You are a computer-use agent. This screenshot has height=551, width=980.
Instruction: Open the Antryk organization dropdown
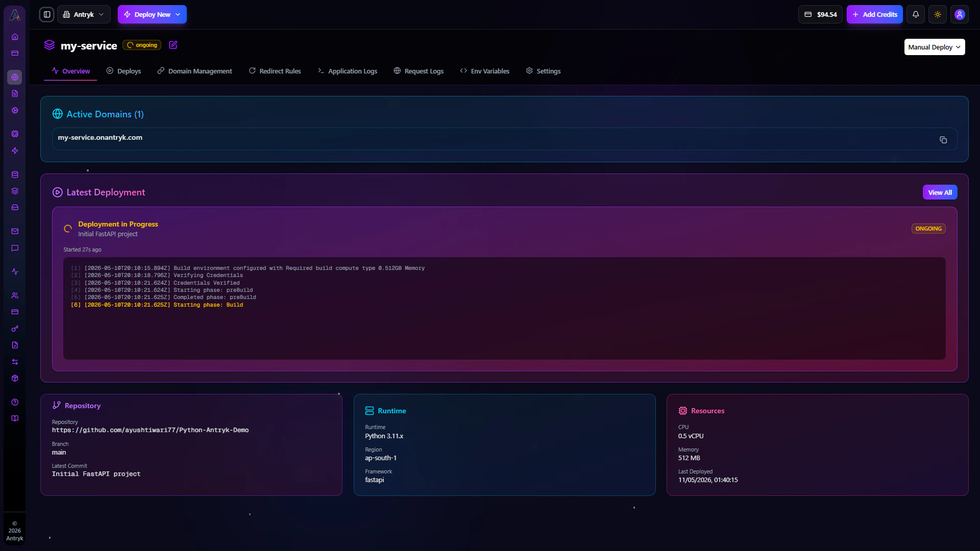pos(84,14)
